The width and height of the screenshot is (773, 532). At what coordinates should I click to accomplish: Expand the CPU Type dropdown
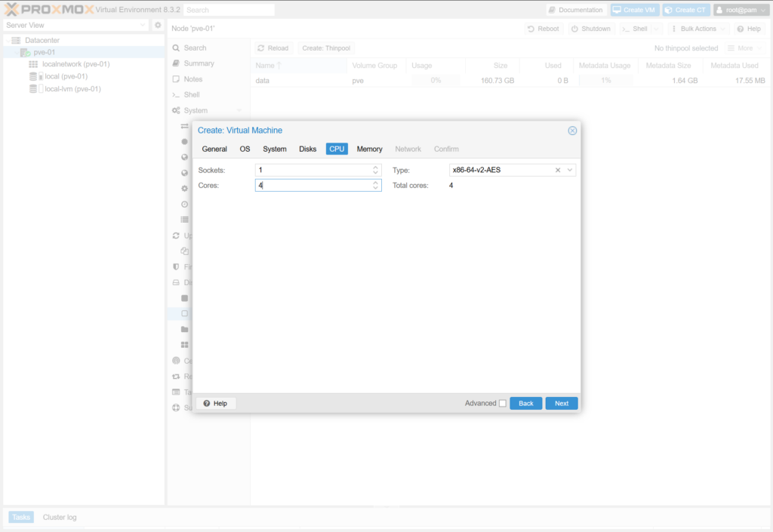570,171
